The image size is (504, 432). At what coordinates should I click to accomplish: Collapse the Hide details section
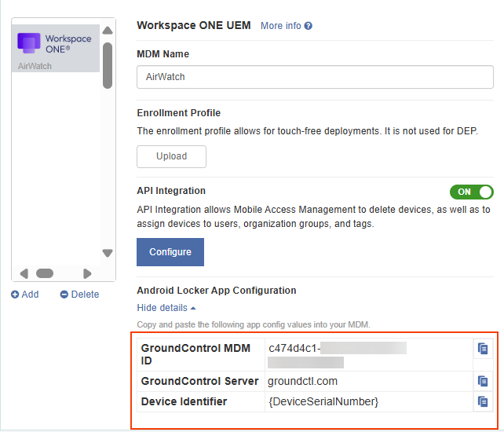click(x=166, y=308)
